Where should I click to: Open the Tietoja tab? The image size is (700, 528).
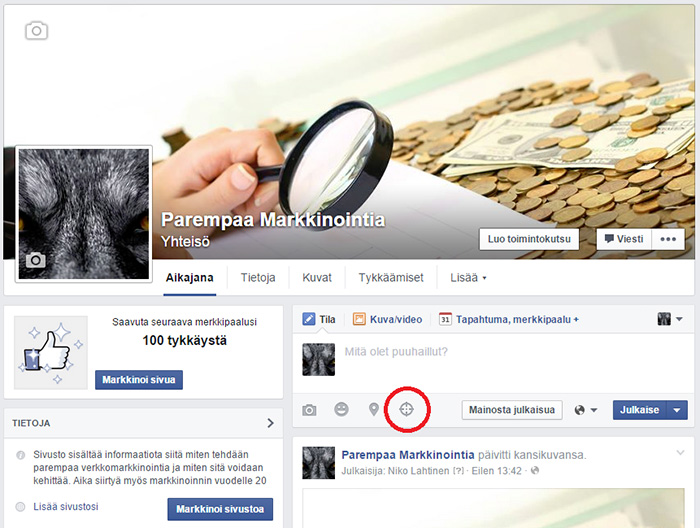coord(258,278)
